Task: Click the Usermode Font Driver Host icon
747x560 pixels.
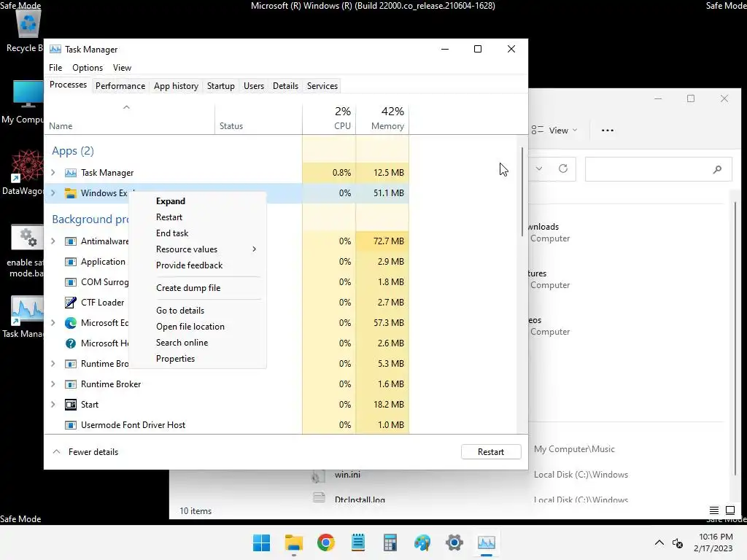Action: point(71,425)
